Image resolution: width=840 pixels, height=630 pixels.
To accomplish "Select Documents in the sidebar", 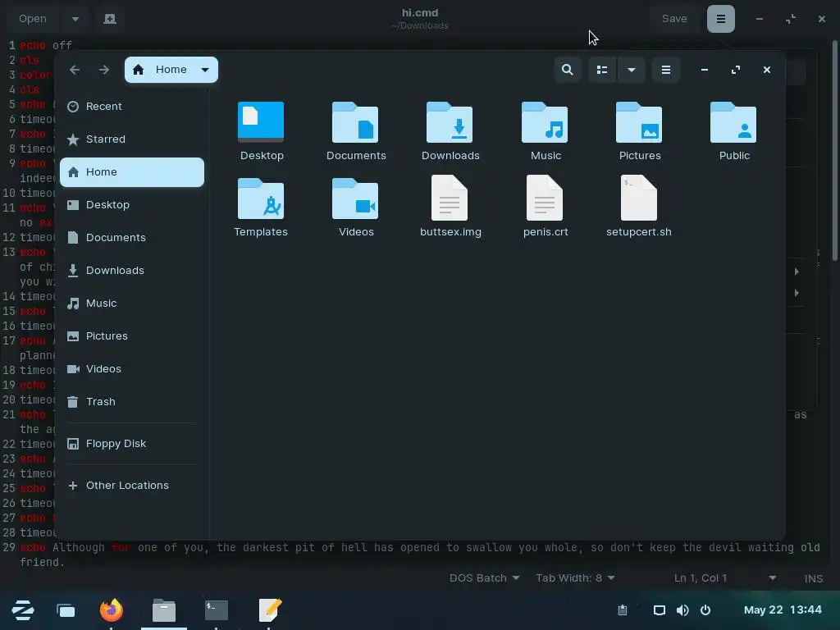I will pyautogui.click(x=132, y=237).
